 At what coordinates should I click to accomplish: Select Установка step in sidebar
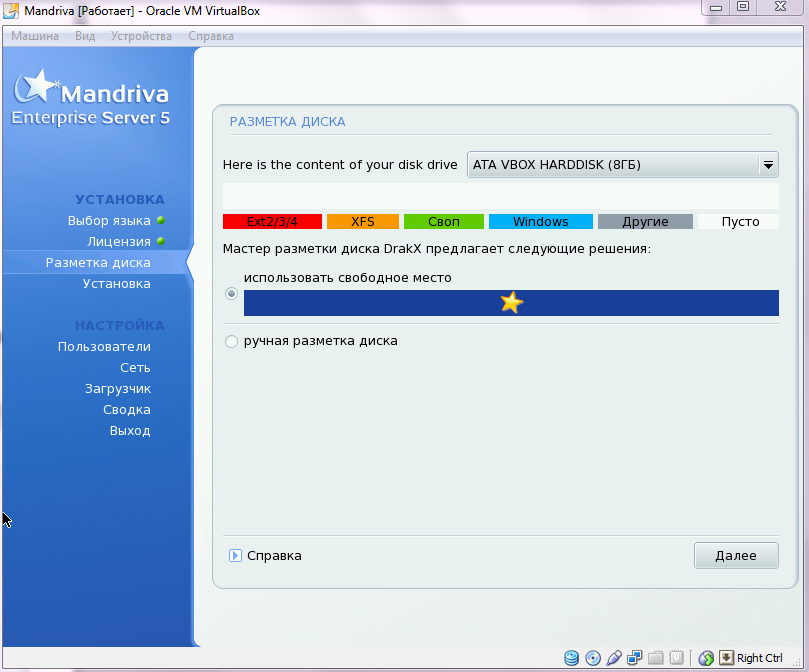pyautogui.click(x=117, y=283)
